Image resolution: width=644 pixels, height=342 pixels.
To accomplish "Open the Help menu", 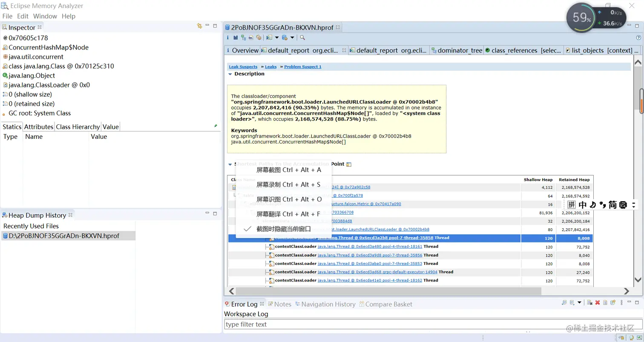I will point(69,16).
